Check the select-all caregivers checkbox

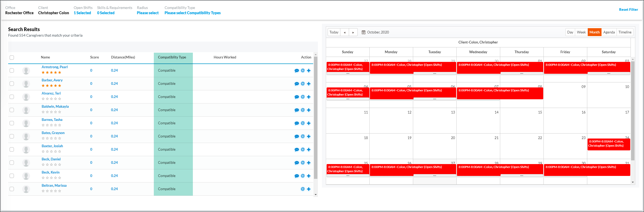coord(12,57)
